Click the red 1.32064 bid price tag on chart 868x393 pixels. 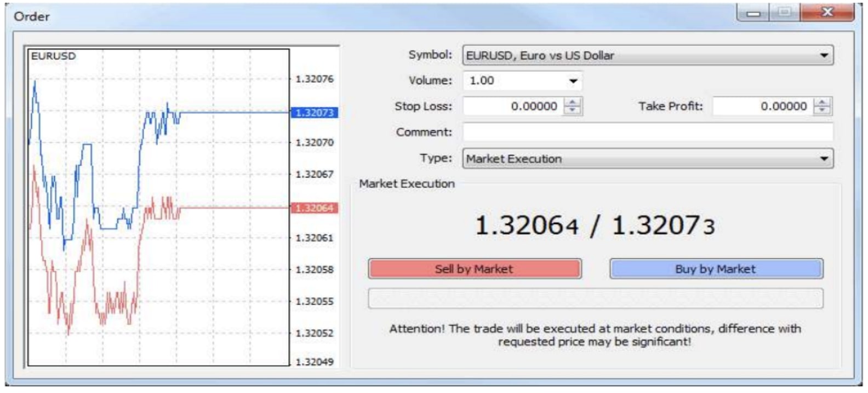click(x=314, y=208)
